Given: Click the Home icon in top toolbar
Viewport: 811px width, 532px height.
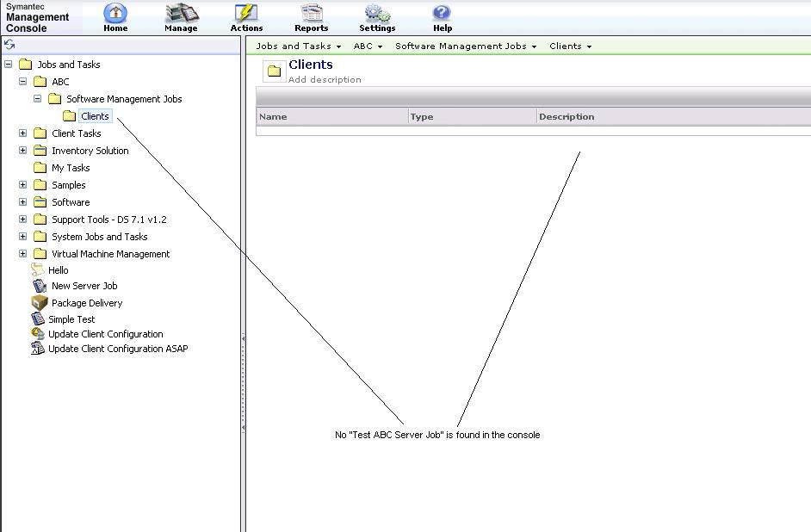Looking at the screenshot, I should click(x=115, y=14).
